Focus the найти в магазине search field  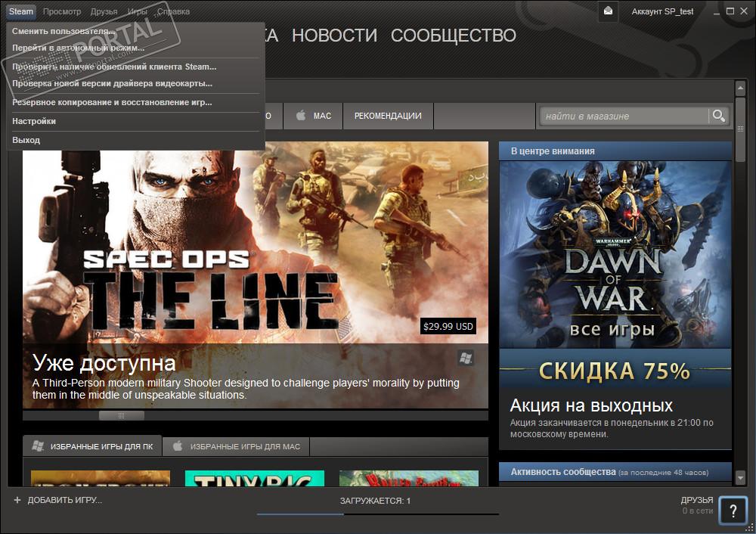pos(624,116)
